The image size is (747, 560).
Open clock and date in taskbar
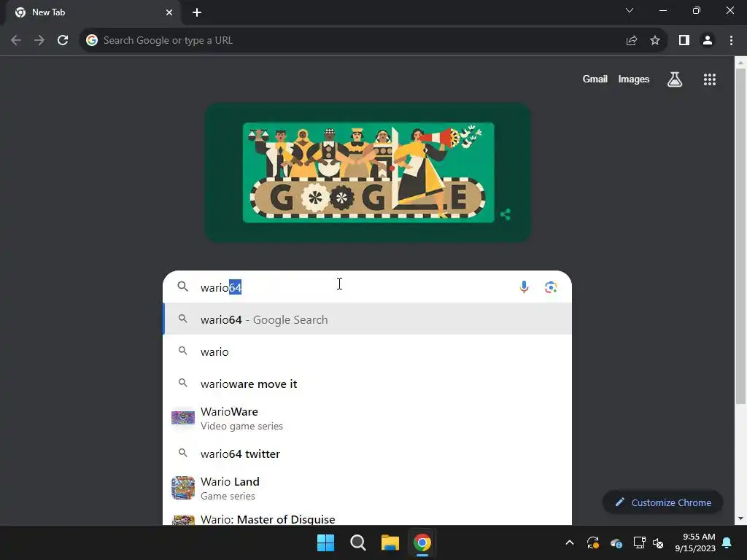695,542
